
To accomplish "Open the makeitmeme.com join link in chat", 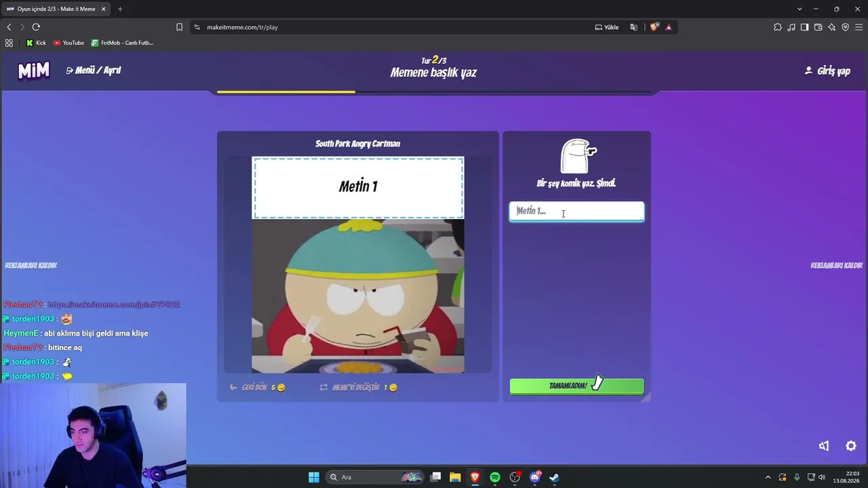I will pos(114,305).
